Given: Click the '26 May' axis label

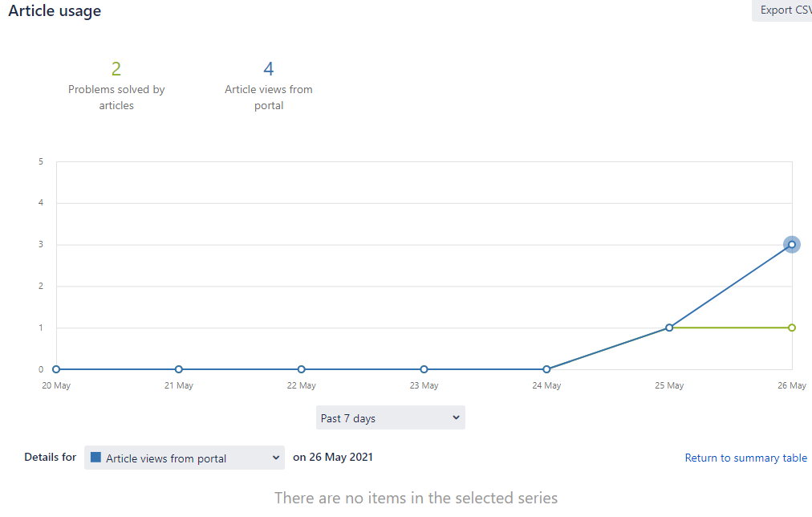Looking at the screenshot, I should [x=791, y=385].
